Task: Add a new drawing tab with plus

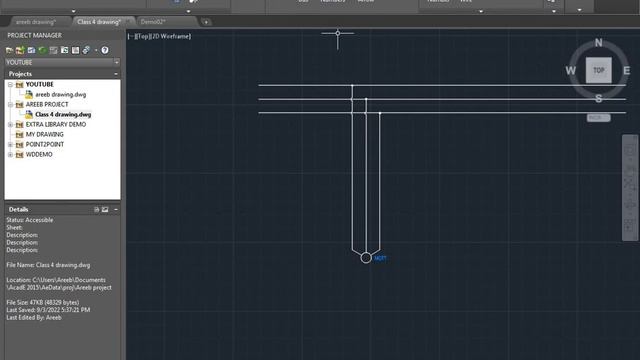Action: coord(206,22)
